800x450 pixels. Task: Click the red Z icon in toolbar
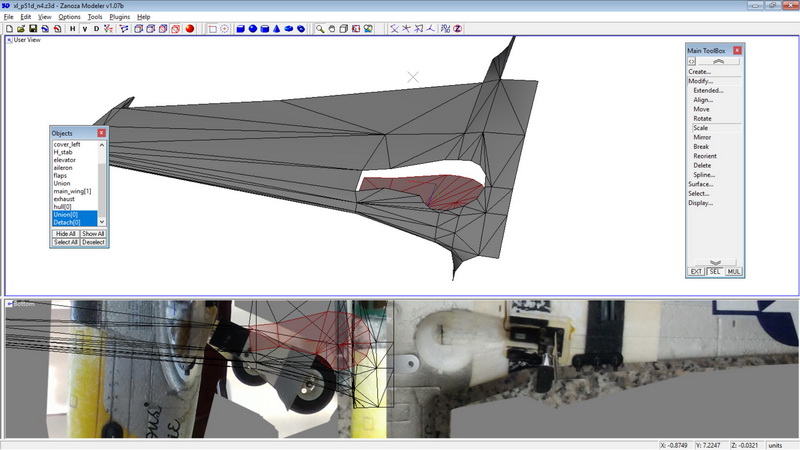pos(456,29)
